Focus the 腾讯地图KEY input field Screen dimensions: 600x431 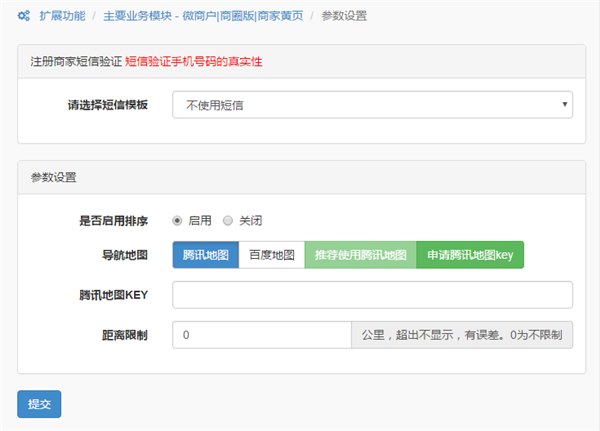372,295
